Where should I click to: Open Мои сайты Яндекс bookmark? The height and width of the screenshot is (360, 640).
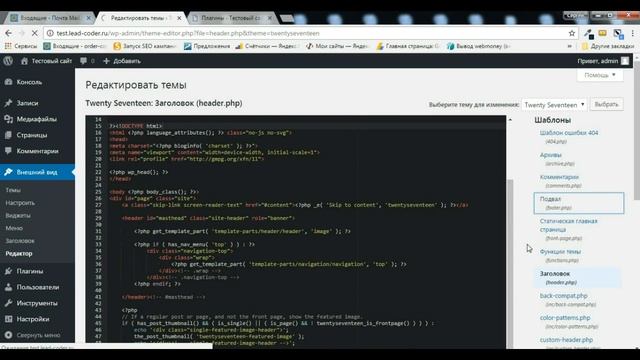(x=337, y=46)
